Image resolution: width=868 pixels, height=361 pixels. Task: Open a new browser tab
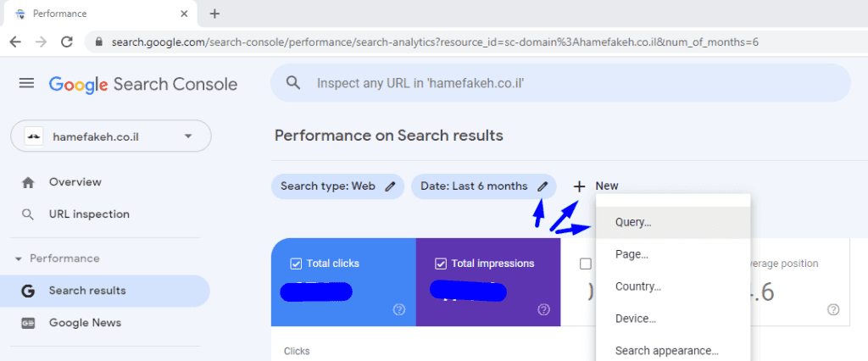214,14
